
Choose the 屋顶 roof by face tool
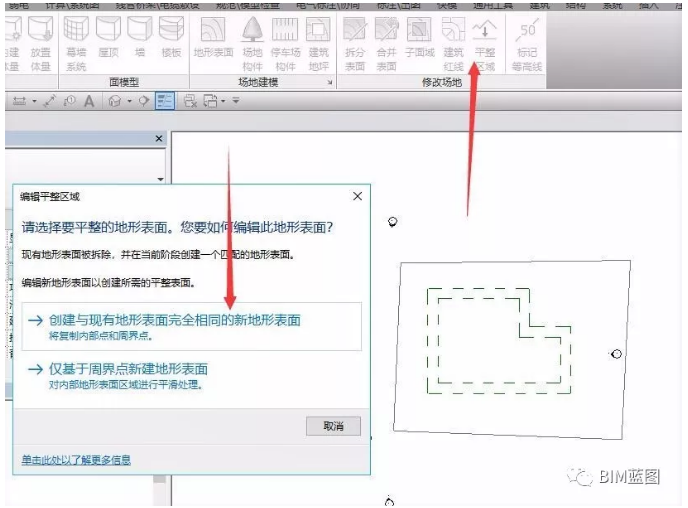click(x=108, y=38)
